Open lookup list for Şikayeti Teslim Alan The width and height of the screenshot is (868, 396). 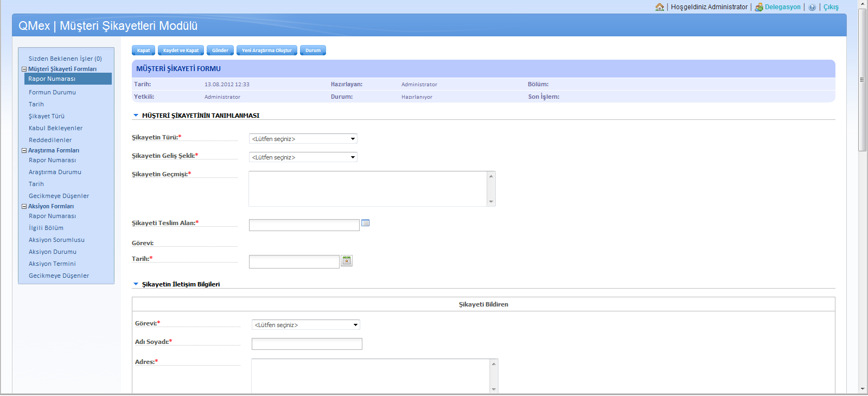pos(366,223)
